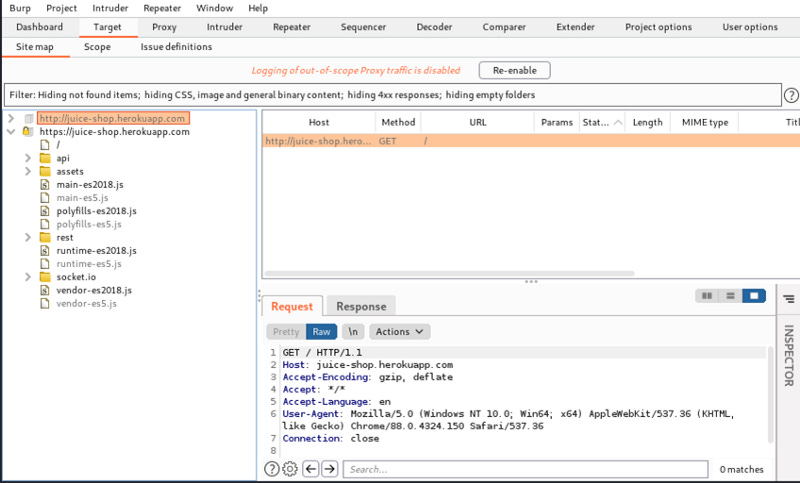Viewport: 800px width, 483px height.
Task: Switch to the Extender tab
Action: (576, 27)
